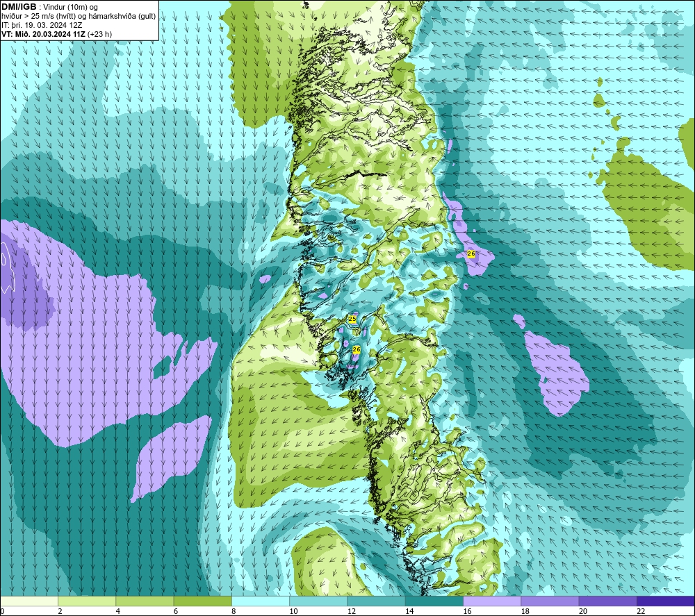
Task: Select the 'Vindur (10m) og' header text
Action: (x=70, y=8)
